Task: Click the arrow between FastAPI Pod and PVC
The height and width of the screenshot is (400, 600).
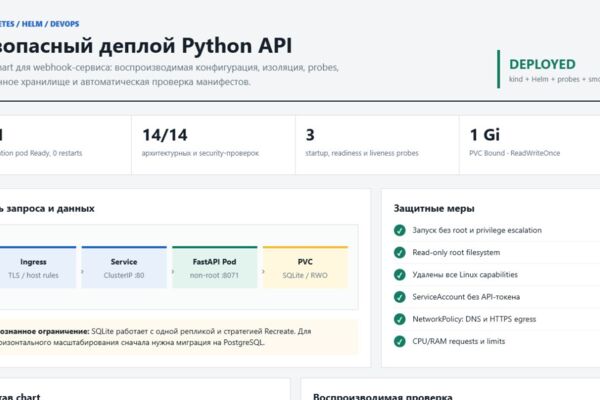Action: (263, 271)
